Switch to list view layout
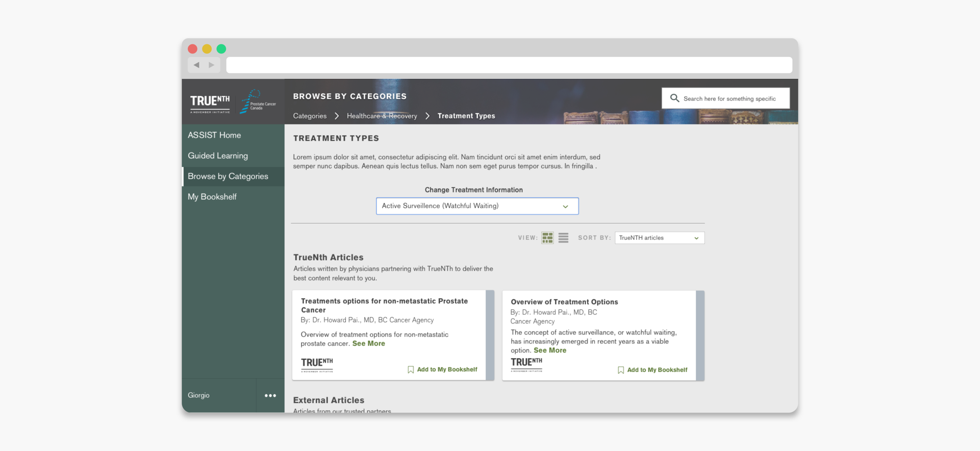Viewport: 980px width, 451px height. [563, 238]
